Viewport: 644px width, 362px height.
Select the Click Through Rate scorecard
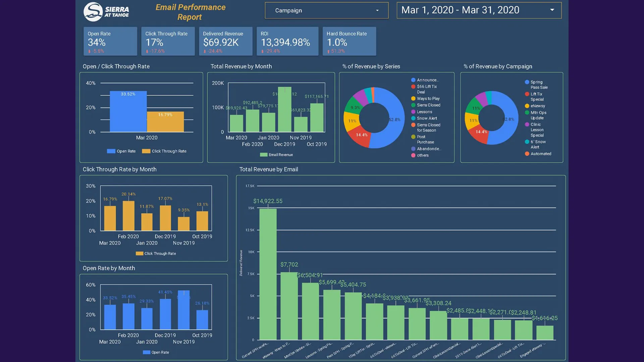(x=168, y=41)
